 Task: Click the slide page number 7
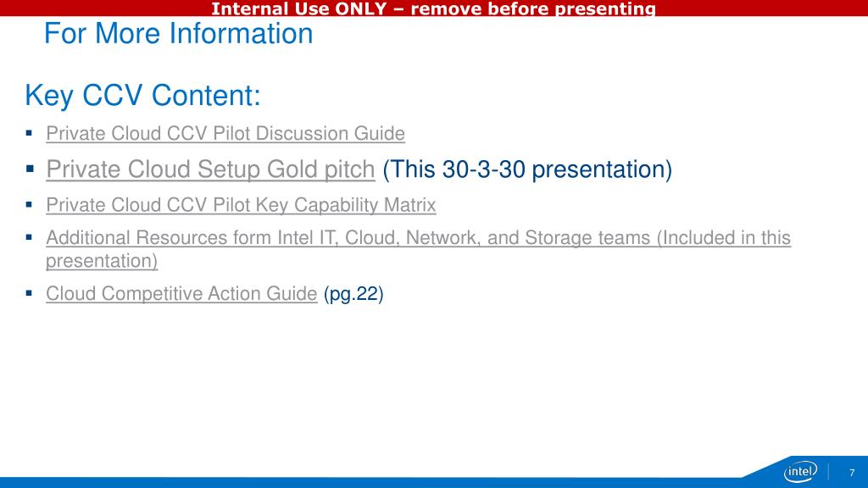pos(852,473)
